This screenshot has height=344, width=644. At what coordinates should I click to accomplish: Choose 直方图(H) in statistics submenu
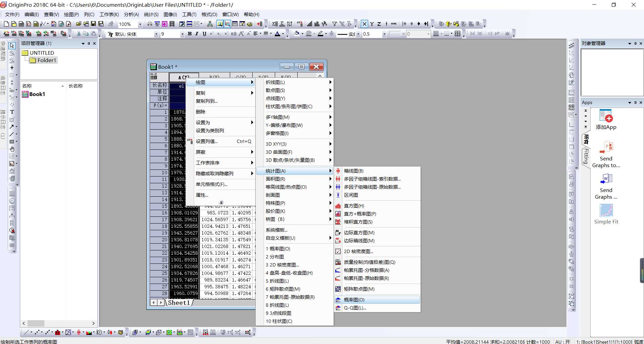(x=377, y=206)
